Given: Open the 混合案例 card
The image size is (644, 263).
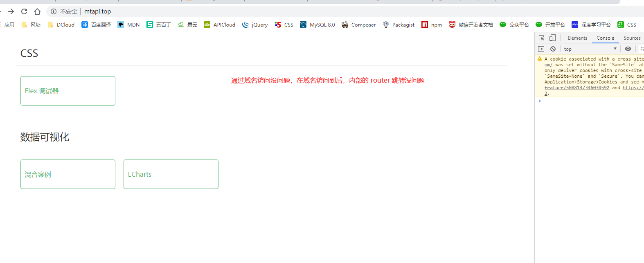Looking at the screenshot, I should tap(68, 174).
